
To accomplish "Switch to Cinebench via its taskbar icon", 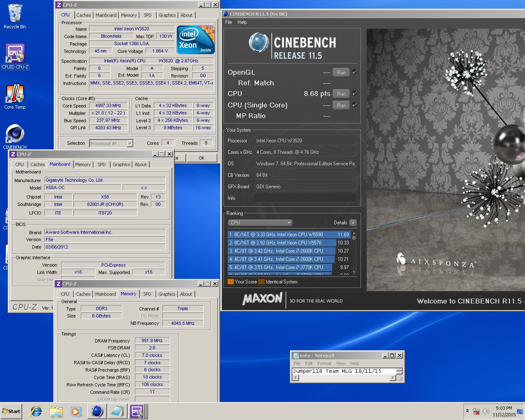I will (97, 411).
